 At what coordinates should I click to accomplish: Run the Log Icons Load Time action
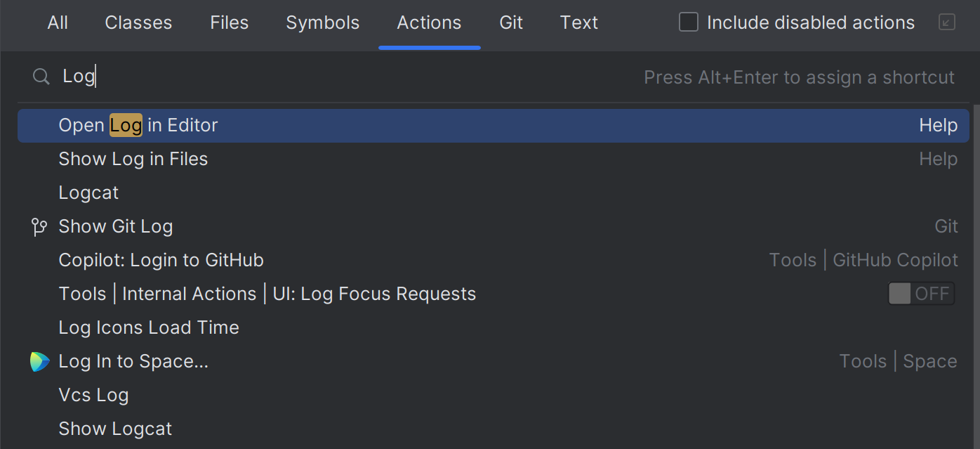click(x=148, y=327)
